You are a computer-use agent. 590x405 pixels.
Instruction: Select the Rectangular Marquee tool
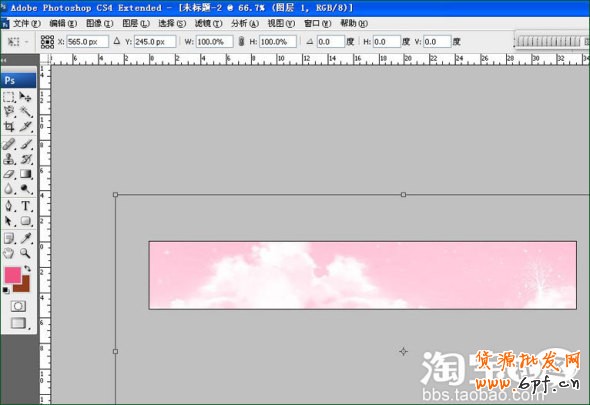click(9, 97)
